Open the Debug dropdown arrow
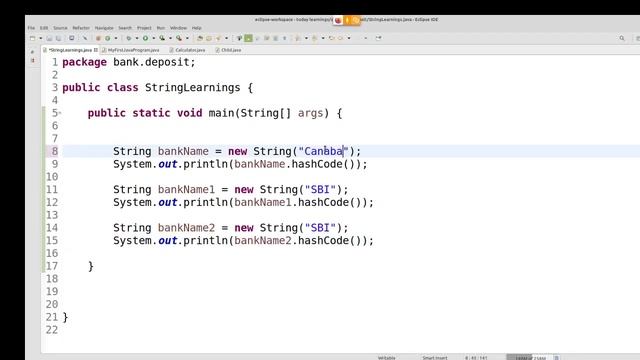The width and height of the screenshot is (640, 360). click(137, 38)
